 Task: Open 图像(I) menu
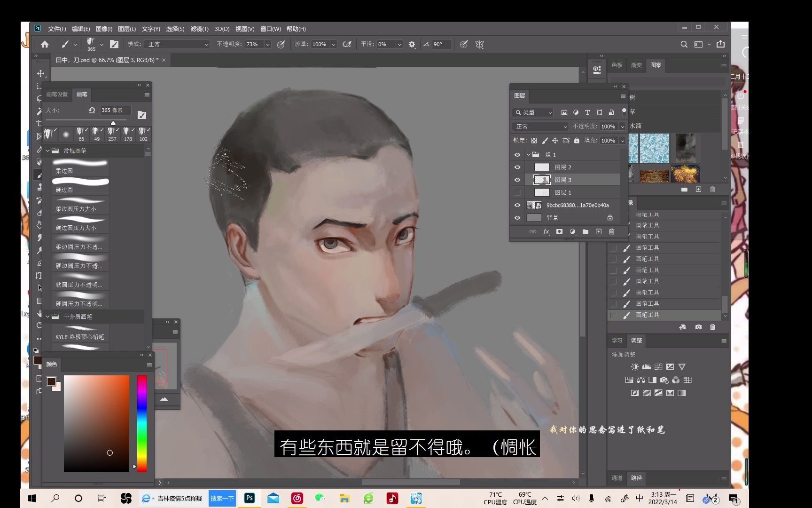tap(104, 29)
